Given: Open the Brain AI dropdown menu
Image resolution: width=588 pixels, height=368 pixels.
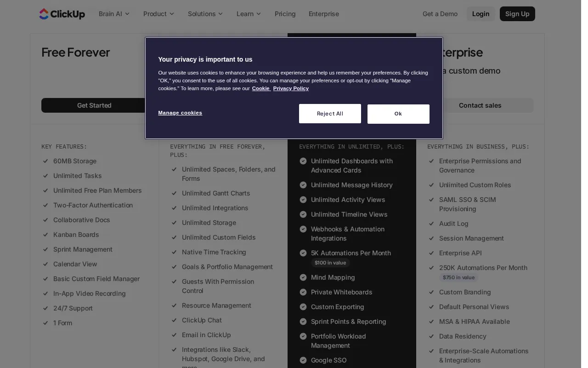Looking at the screenshot, I should (x=114, y=14).
